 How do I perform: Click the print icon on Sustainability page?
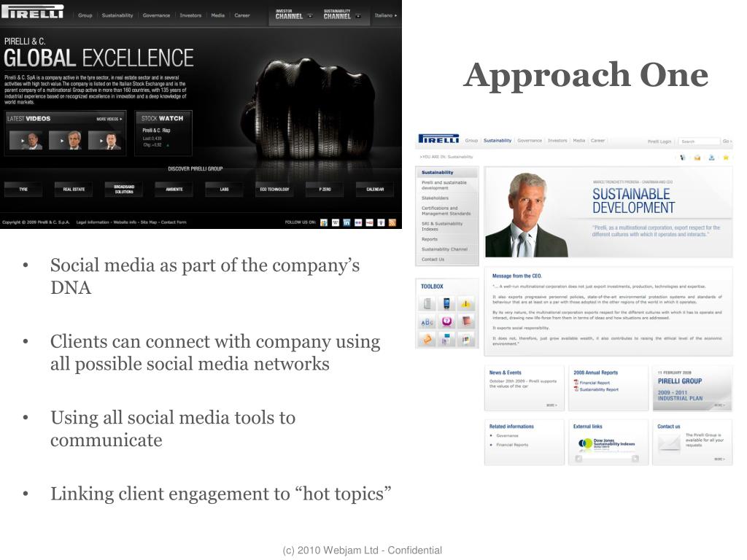coord(683,157)
